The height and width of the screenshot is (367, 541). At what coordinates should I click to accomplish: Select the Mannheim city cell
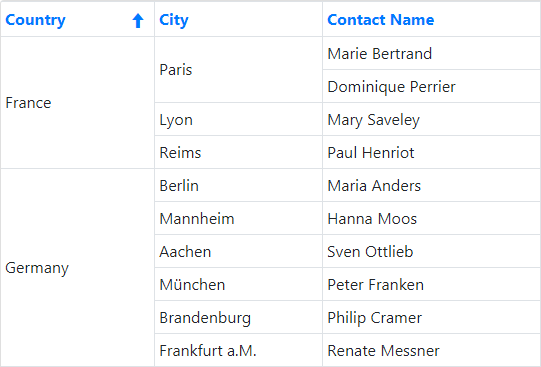pos(238,218)
